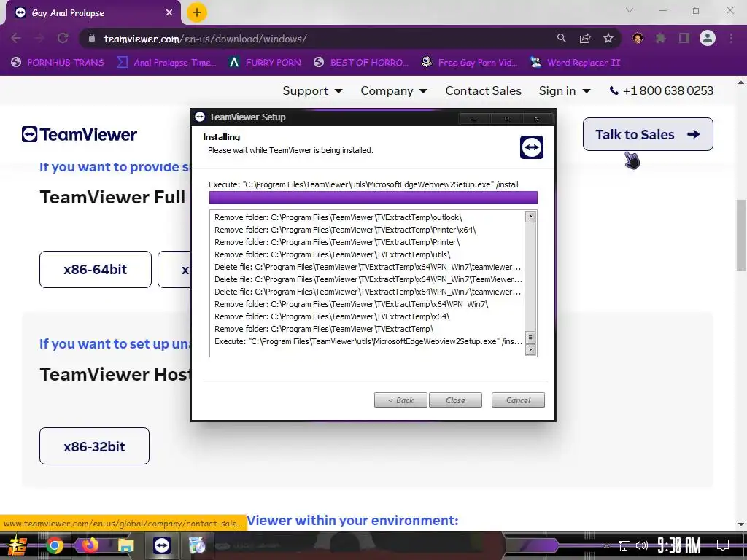Expand the Support dropdown menu

pos(312,90)
